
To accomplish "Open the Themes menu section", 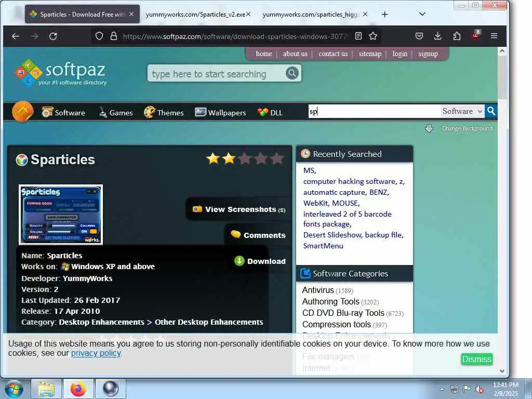I will pyautogui.click(x=164, y=112).
